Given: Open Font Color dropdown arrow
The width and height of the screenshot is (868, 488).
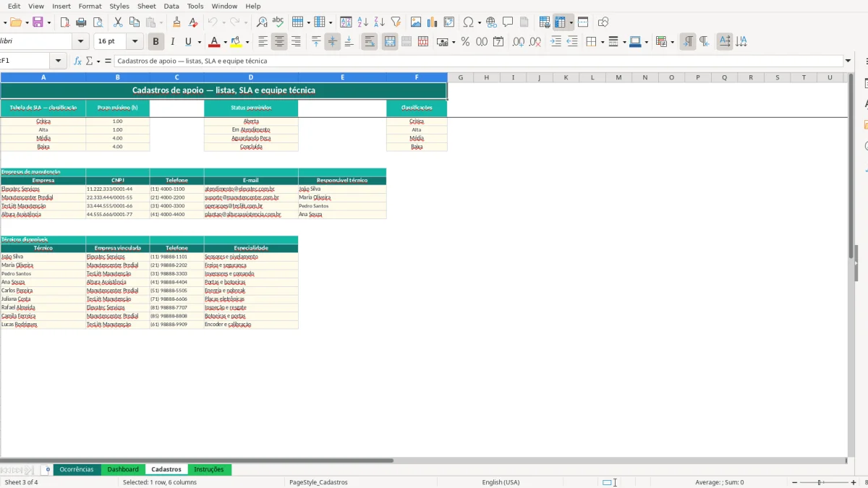Looking at the screenshot, I should 225,43.
